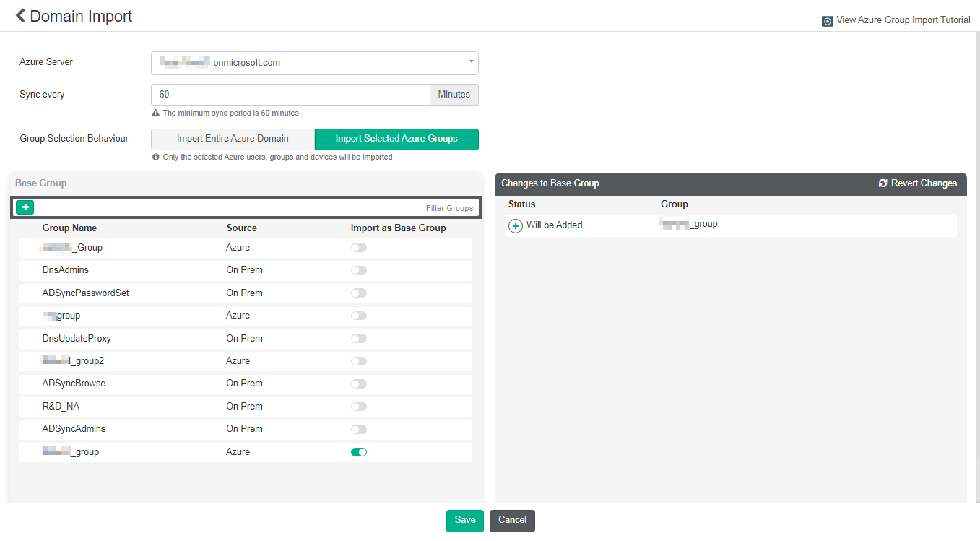Open the Azure Server dropdown
This screenshot has height=541, width=980.
(x=470, y=63)
